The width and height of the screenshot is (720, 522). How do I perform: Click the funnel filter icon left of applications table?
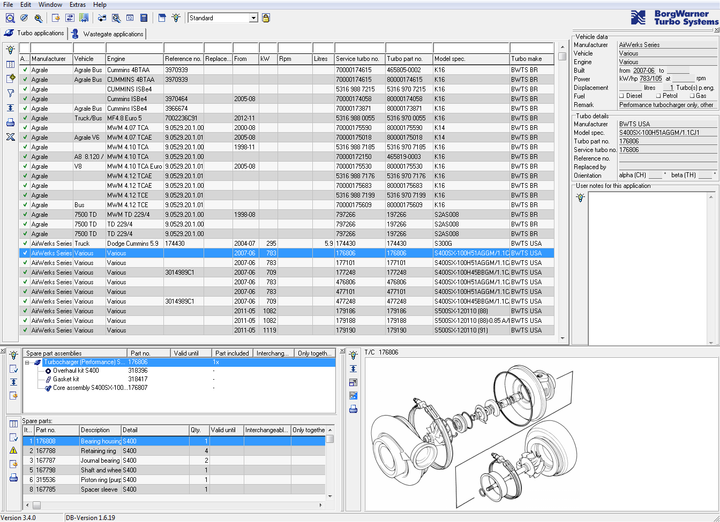pos(11,93)
